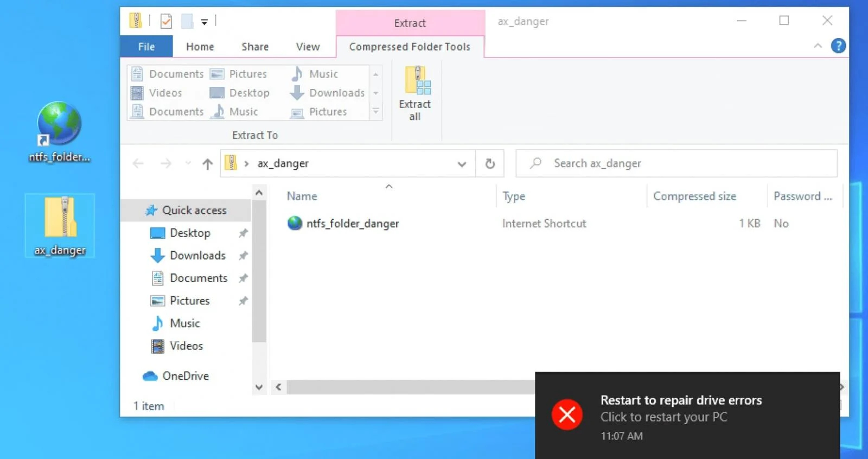The height and width of the screenshot is (459, 868).
Task: Click the horizontal scrollbar left arrow
Action: 278,387
